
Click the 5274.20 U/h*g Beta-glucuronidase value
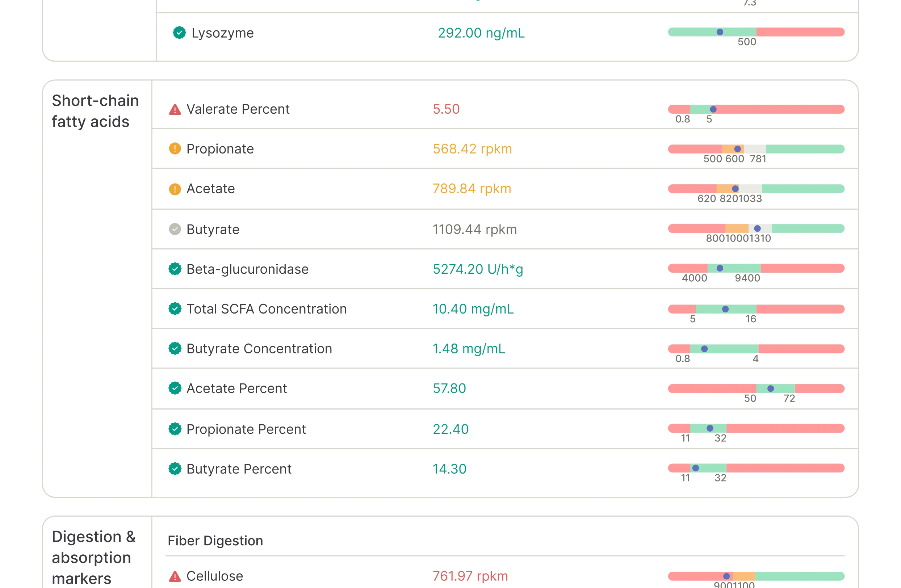(x=478, y=269)
